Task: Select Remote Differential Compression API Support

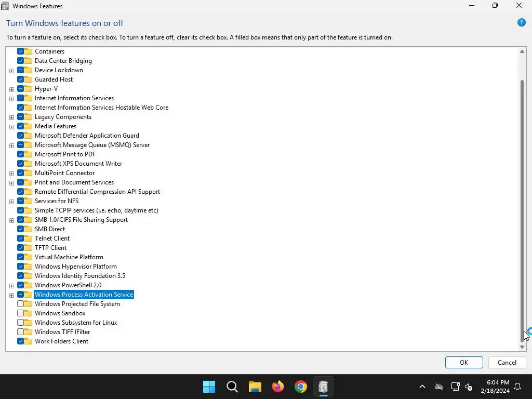Action: point(97,191)
